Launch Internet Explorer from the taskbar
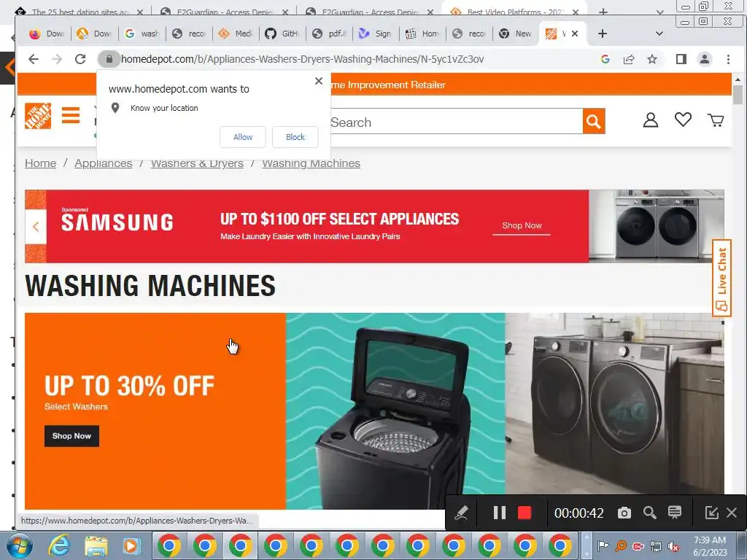 (x=60, y=545)
